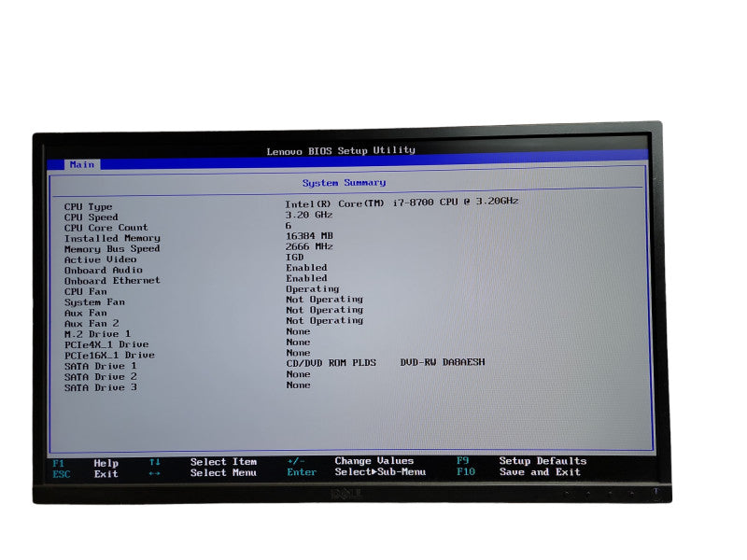Screen dimensions: 747x560
Task: Click the F10 key hint
Action: pos(466,472)
